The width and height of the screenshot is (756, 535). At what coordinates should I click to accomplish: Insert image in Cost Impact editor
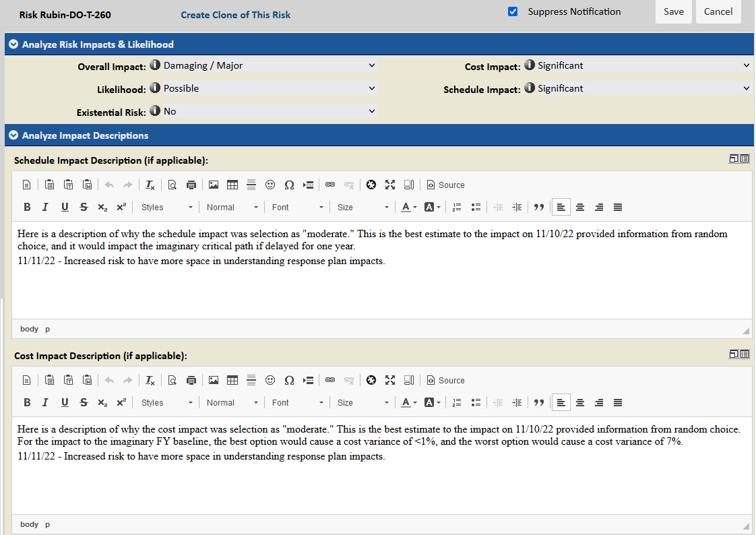tap(214, 381)
